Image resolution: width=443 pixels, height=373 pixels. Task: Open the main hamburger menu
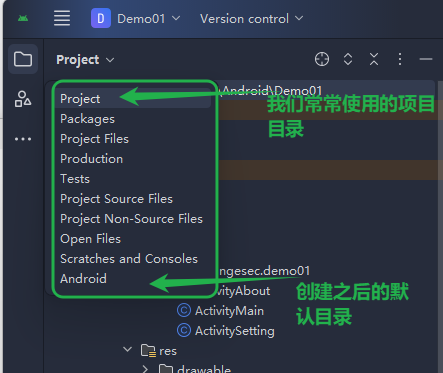pyautogui.click(x=62, y=18)
